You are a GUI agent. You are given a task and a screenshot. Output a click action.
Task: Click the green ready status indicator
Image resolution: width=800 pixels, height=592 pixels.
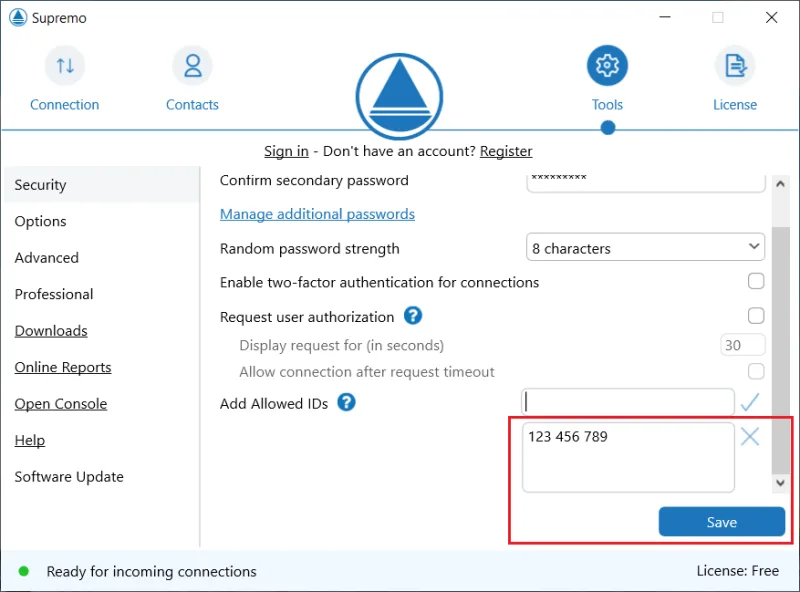[23, 571]
